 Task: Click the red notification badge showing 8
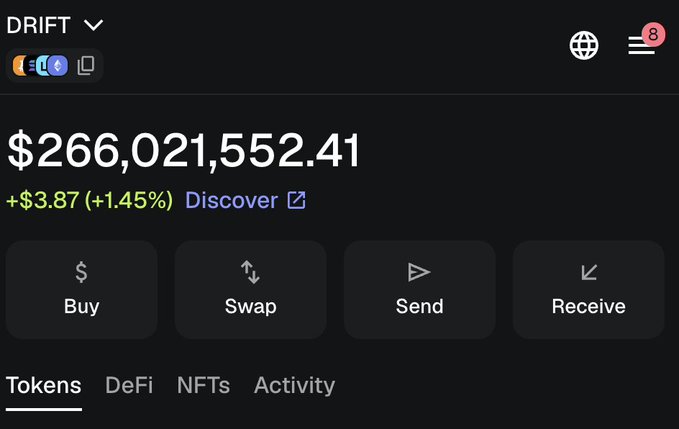(653, 34)
